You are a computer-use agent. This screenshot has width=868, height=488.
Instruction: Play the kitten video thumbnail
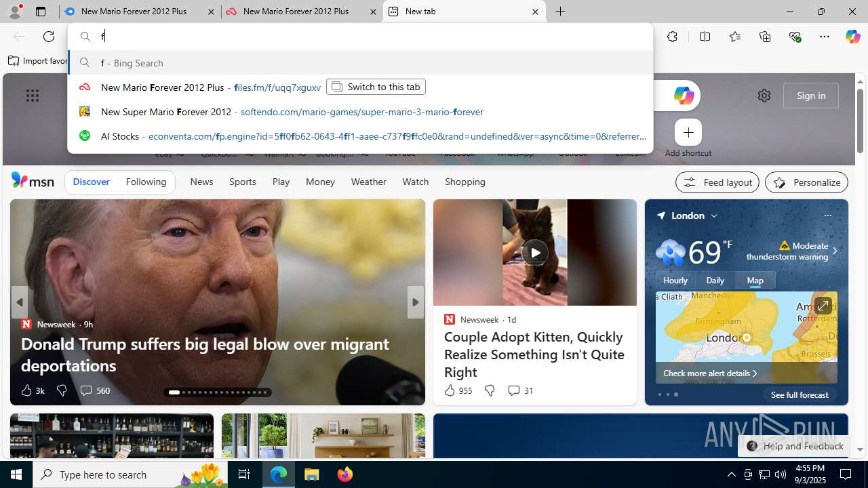(x=535, y=253)
